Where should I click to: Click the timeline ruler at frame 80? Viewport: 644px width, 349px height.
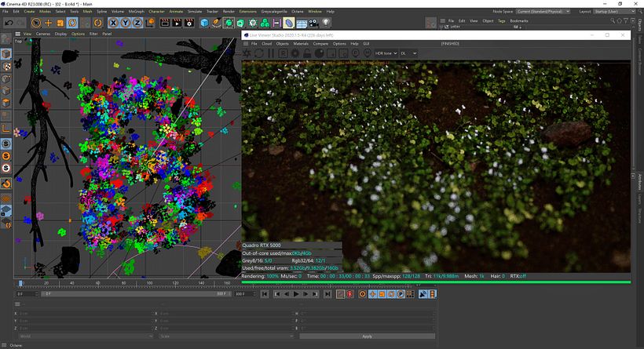click(125, 283)
